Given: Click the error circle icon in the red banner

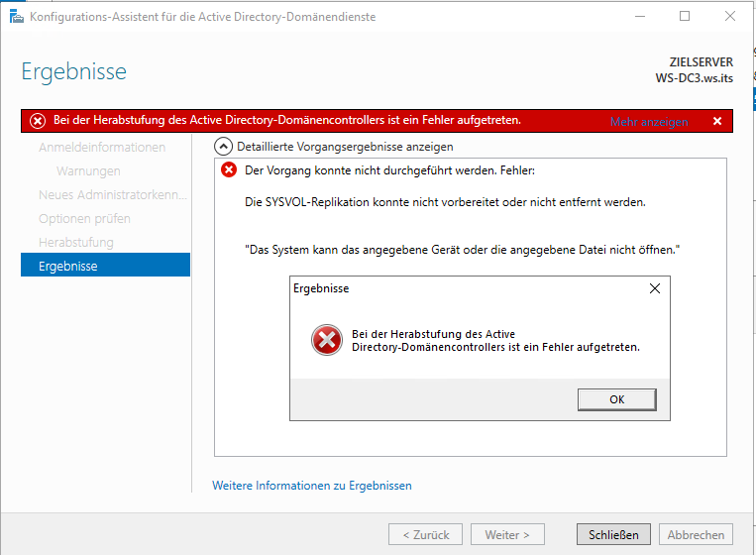Looking at the screenshot, I should [x=38, y=121].
